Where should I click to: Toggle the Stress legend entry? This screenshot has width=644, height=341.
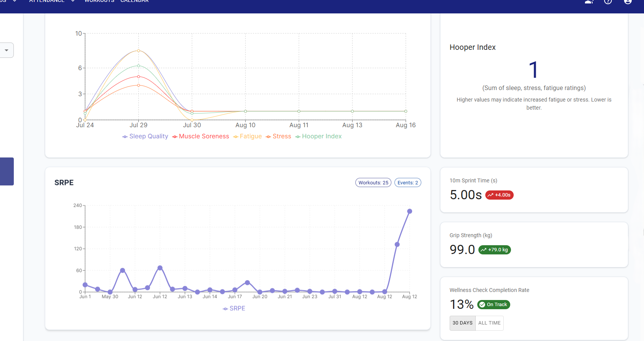[x=278, y=136]
